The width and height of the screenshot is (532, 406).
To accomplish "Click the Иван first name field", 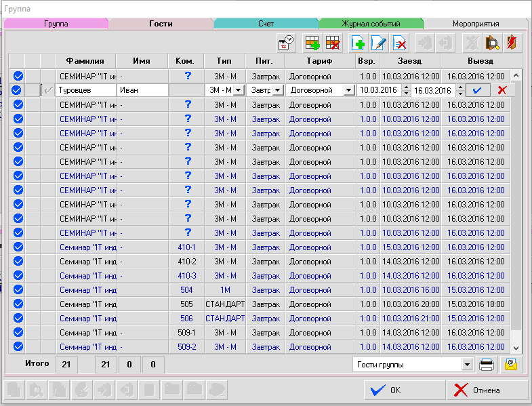I will [142, 90].
